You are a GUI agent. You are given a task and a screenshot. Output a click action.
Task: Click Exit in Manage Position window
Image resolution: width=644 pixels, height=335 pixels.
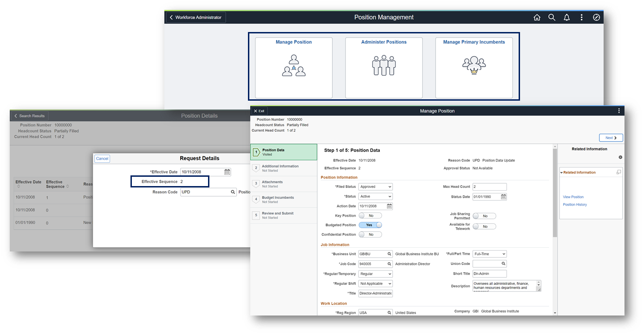pos(259,111)
